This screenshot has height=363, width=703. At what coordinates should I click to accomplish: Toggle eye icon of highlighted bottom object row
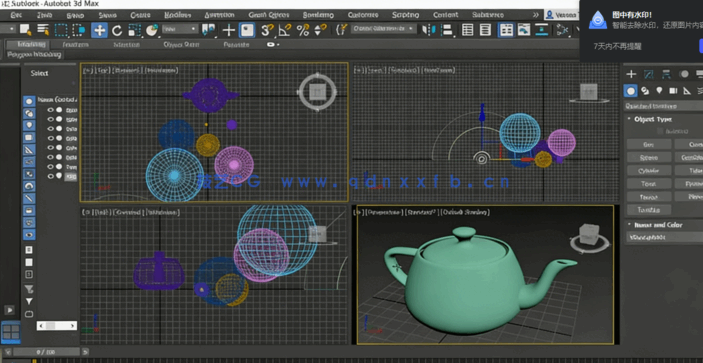[x=51, y=176]
